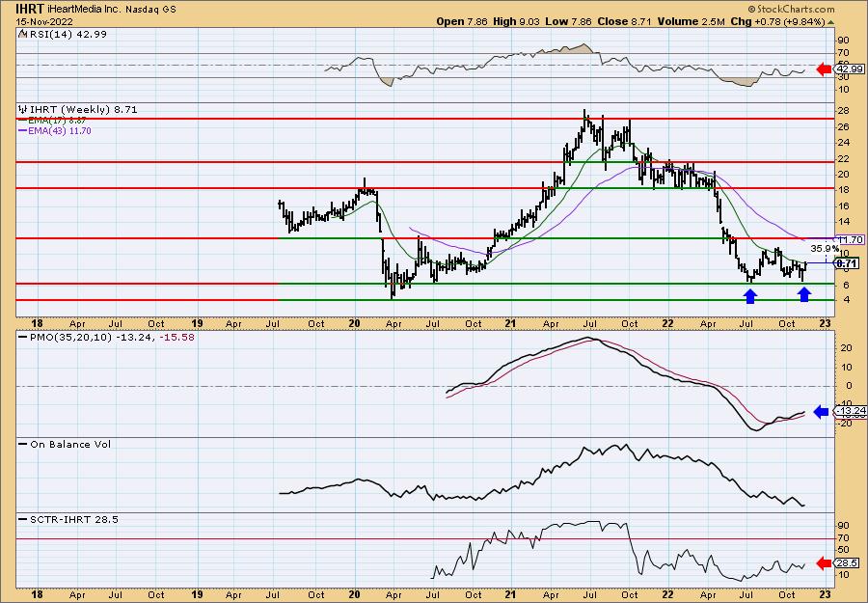The height and width of the screenshot is (603, 868).
Task: Click the 4 price axis label
Action: coord(846,300)
